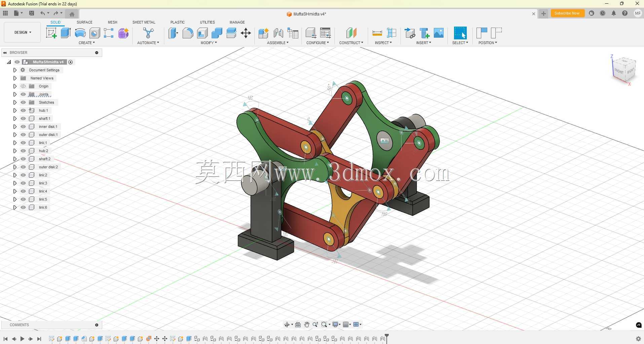Open the data panel grid icon

[5, 13]
